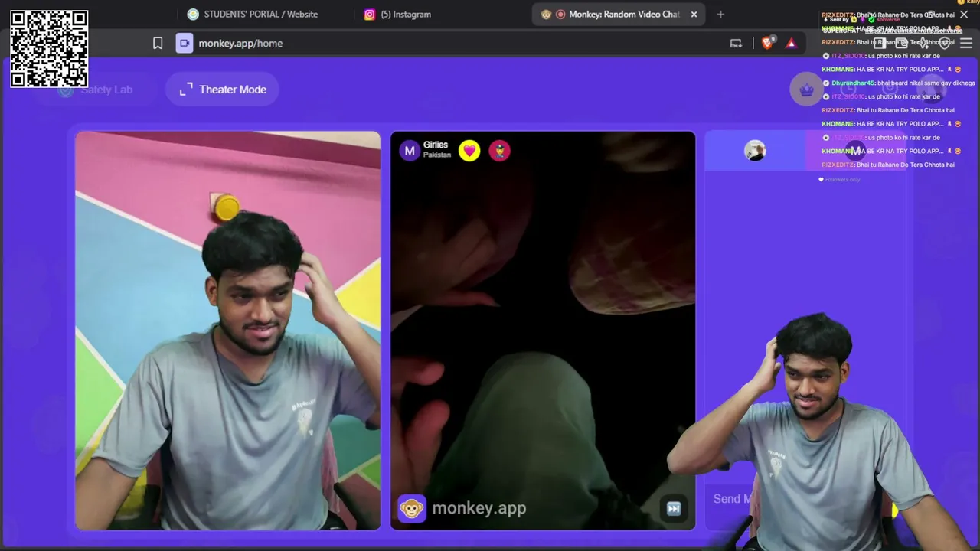Viewport: 980px width, 551px height.
Task: Click the crown premium icon
Action: point(806,90)
